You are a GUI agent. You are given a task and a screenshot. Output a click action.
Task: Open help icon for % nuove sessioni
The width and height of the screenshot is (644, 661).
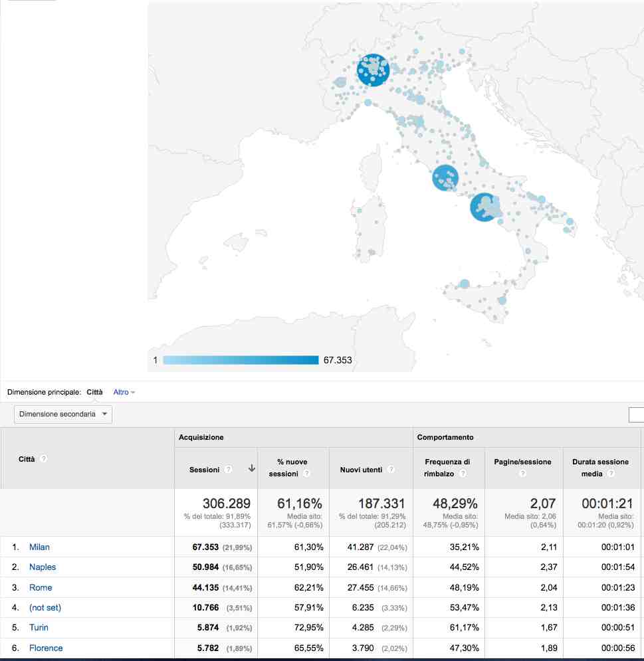tap(306, 474)
